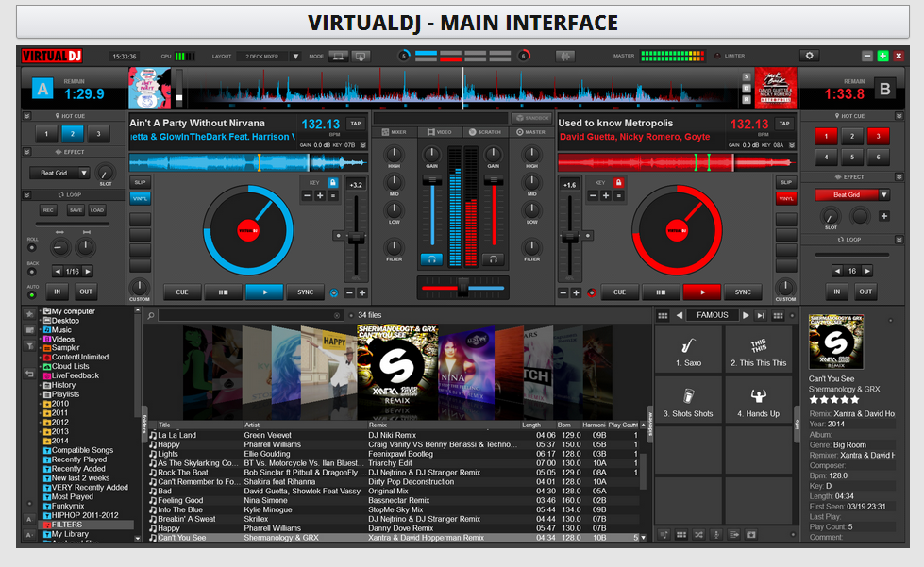Click the search magnifier icon in browser
The image size is (924, 567).
pos(151,316)
